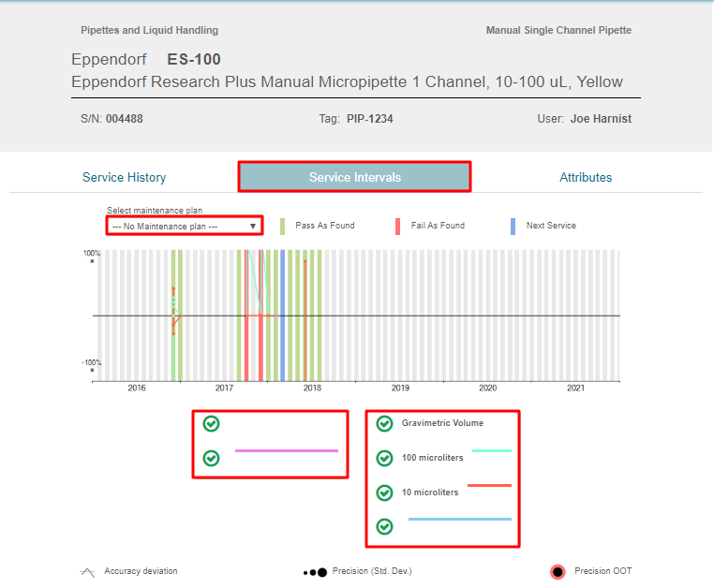
Task: Toggle the check beside the light blue line
Action: [384, 527]
